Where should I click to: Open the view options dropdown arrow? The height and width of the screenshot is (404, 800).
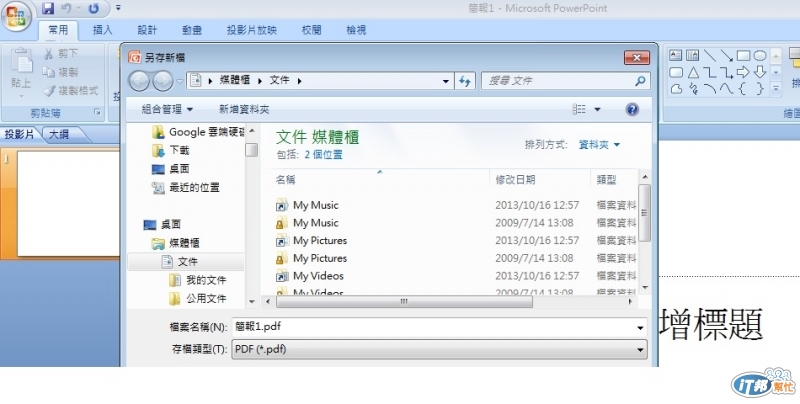597,109
